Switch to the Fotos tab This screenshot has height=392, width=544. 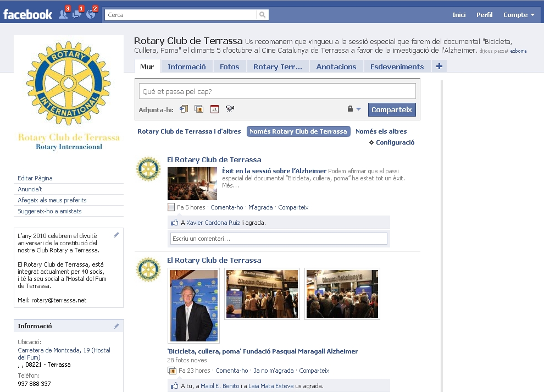[x=229, y=67]
